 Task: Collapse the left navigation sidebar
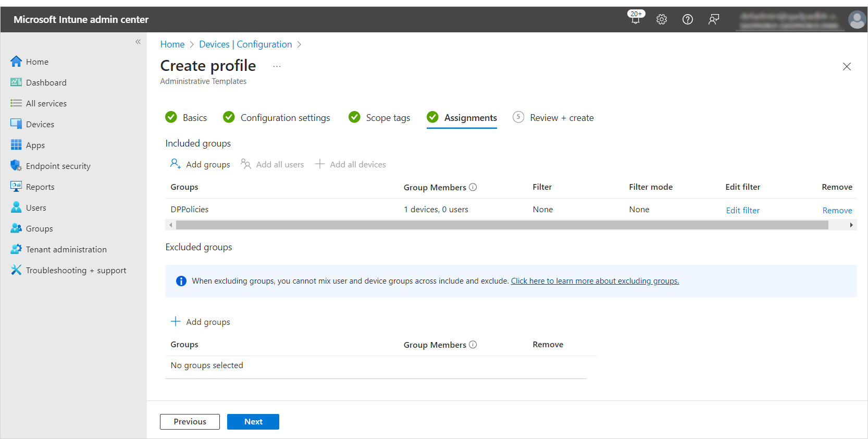coord(138,42)
